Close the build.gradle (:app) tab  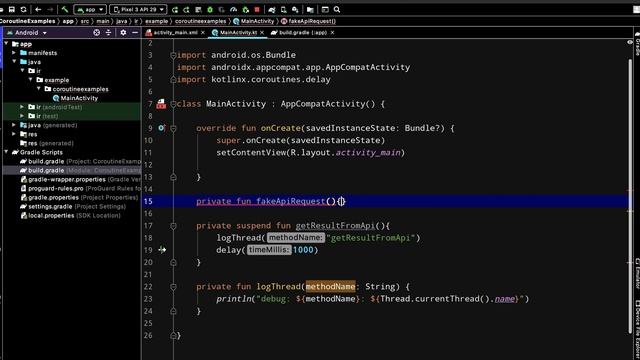coord(333,33)
